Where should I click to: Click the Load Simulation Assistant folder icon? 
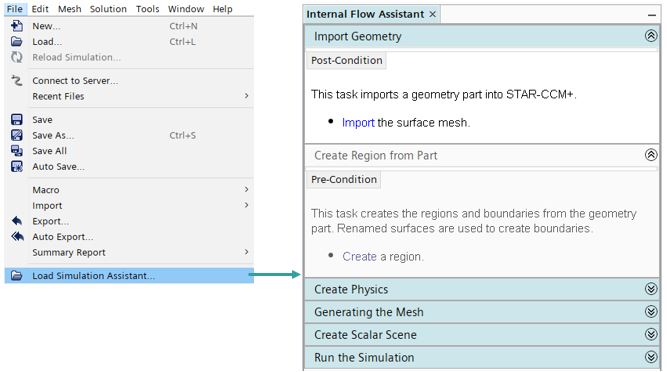pos(17,275)
